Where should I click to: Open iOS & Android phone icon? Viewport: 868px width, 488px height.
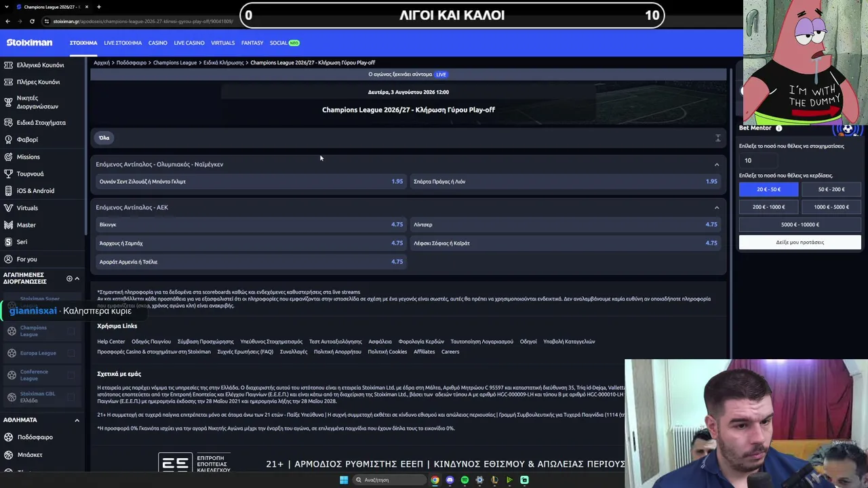pos(9,190)
